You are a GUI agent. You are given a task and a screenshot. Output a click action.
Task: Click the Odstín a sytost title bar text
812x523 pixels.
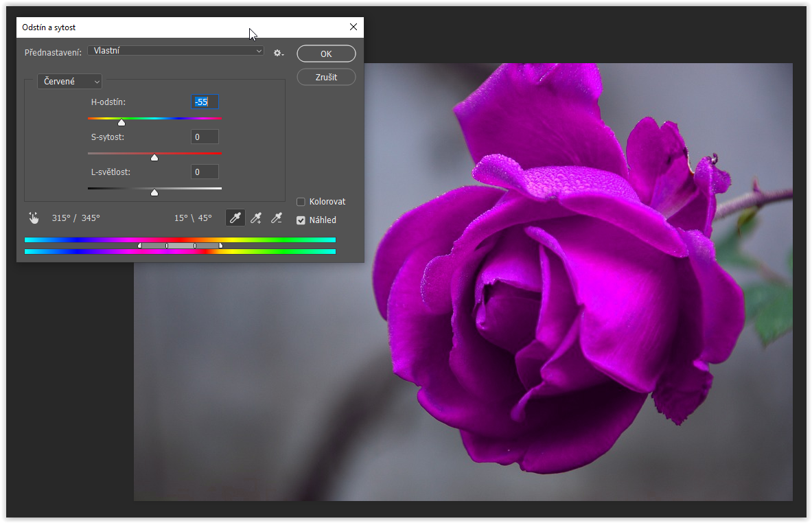click(x=49, y=27)
